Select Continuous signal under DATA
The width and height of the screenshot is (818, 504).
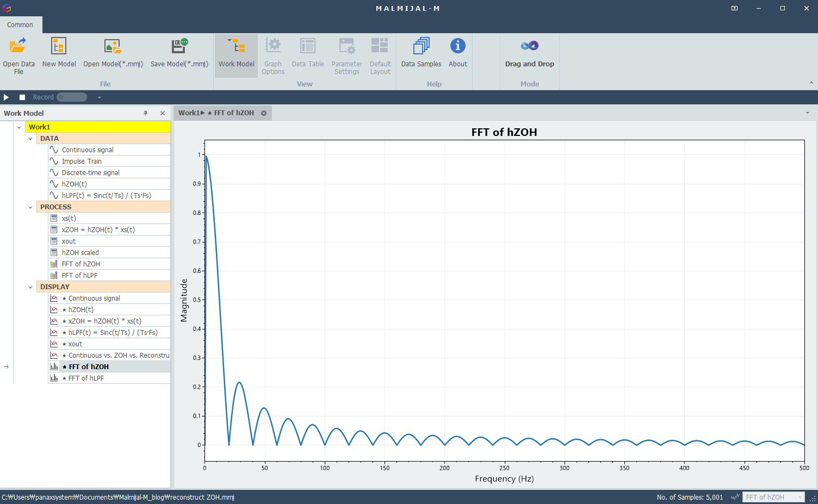click(x=109, y=150)
